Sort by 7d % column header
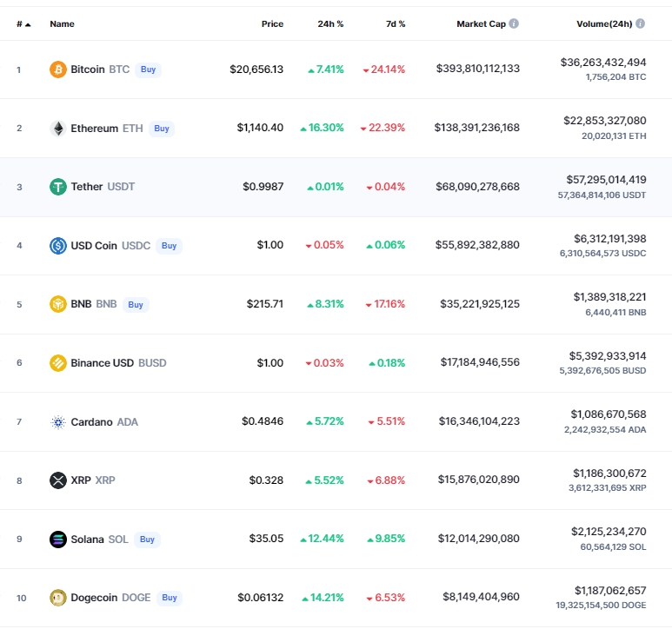This screenshot has height=629, width=672. point(396,24)
